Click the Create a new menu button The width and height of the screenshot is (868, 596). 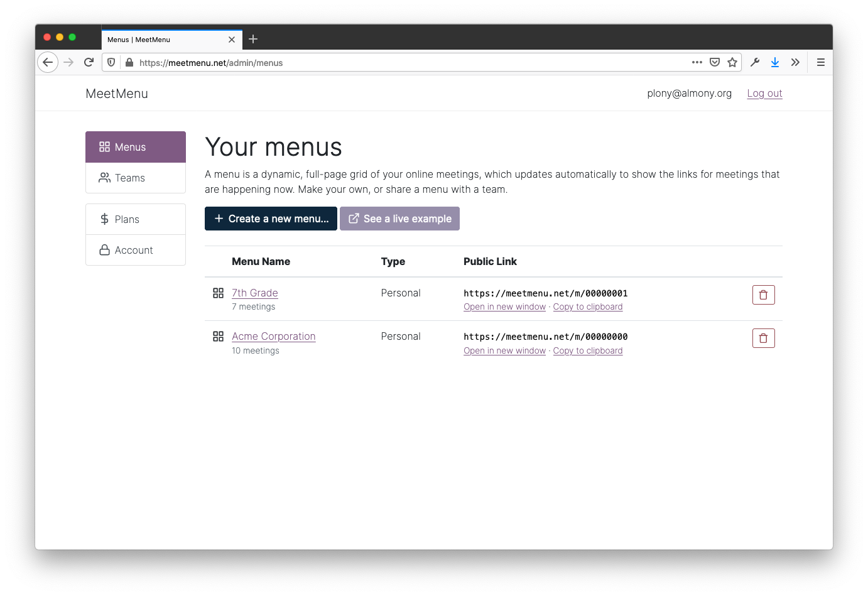[x=271, y=219]
